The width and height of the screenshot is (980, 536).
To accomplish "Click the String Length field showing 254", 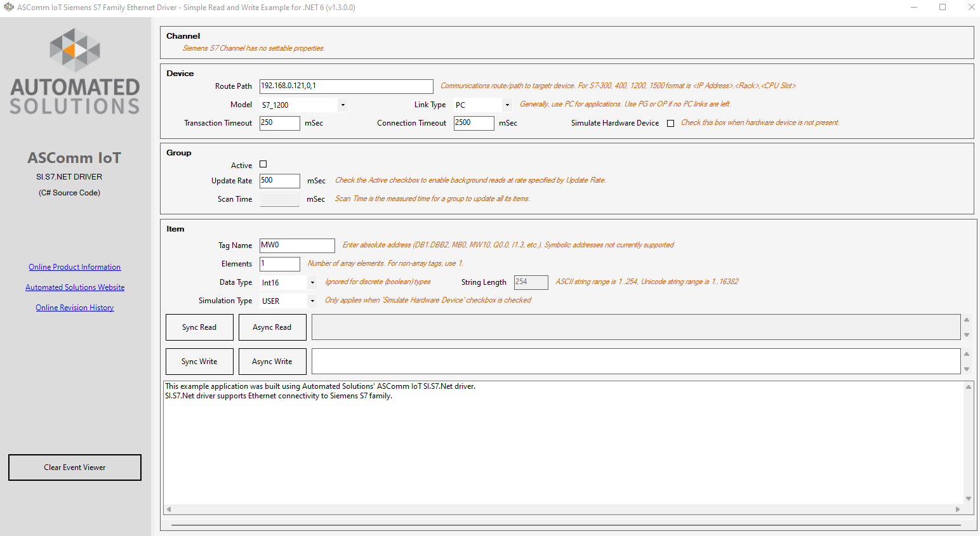I will pos(531,282).
